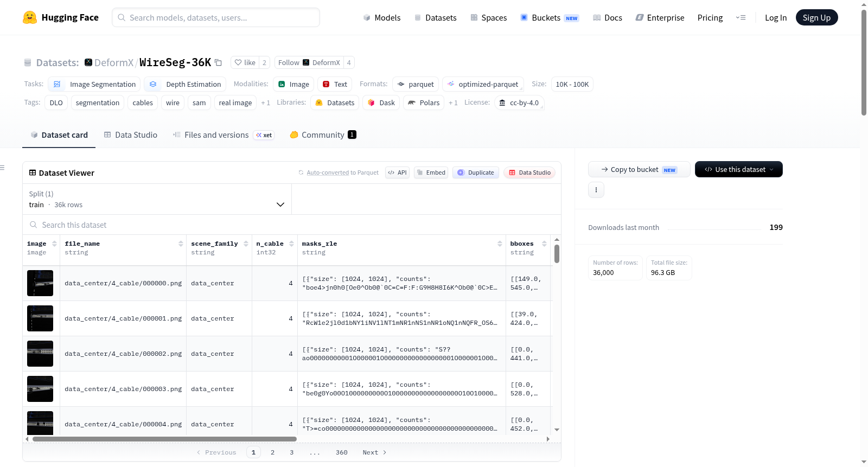
Task: Click the Sign Up button
Action: pos(816,17)
